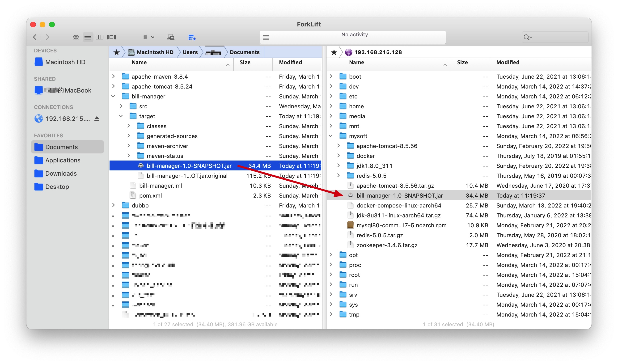Select pom.xml file
The width and height of the screenshot is (618, 364).
pos(215,195)
